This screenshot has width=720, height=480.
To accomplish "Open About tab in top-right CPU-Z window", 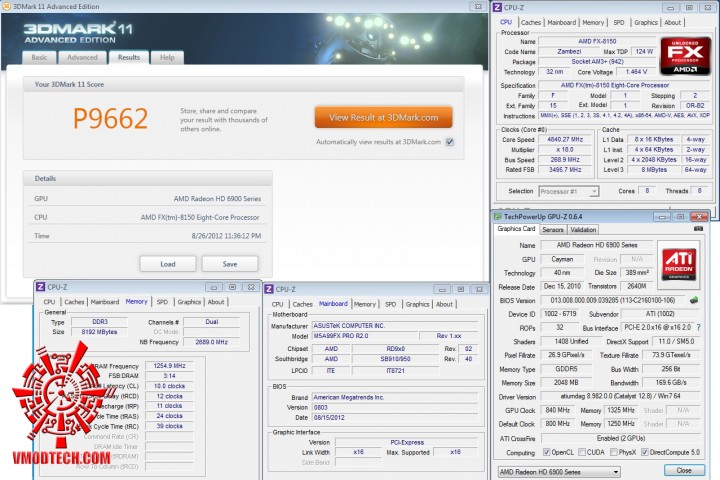I will click(x=673, y=23).
